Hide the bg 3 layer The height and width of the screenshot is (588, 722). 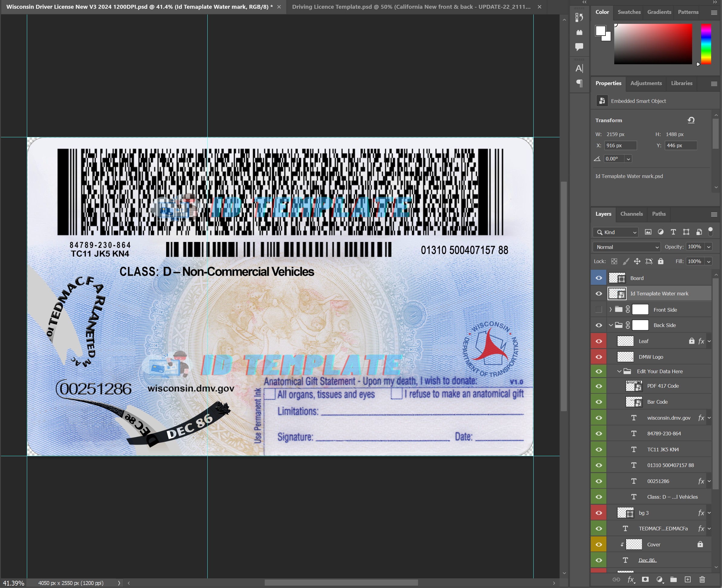(599, 513)
